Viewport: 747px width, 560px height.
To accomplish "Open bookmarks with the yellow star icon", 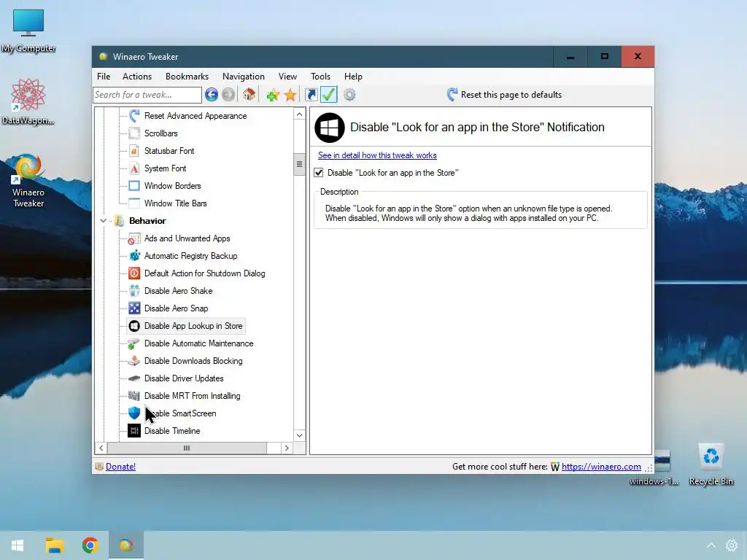I will pyautogui.click(x=290, y=96).
